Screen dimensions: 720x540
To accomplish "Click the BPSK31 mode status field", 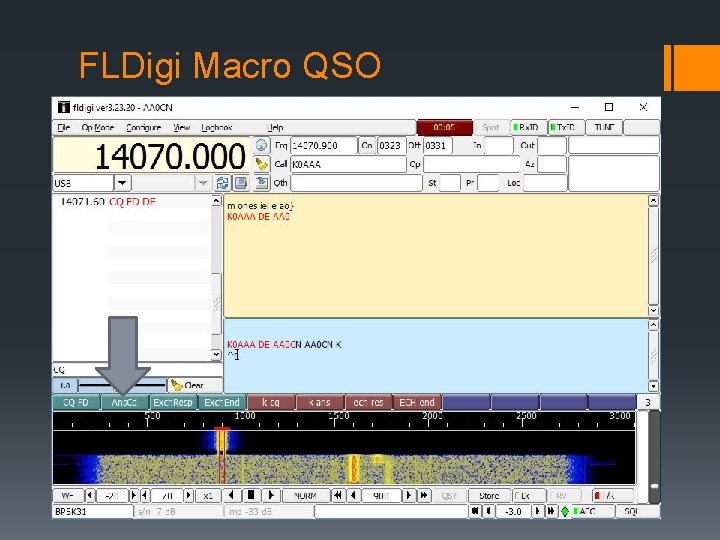I will [93, 511].
